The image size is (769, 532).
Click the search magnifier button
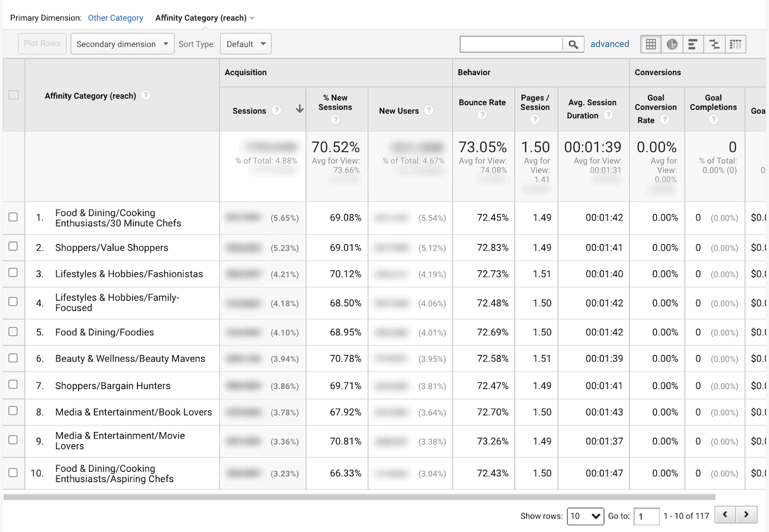(x=573, y=44)
